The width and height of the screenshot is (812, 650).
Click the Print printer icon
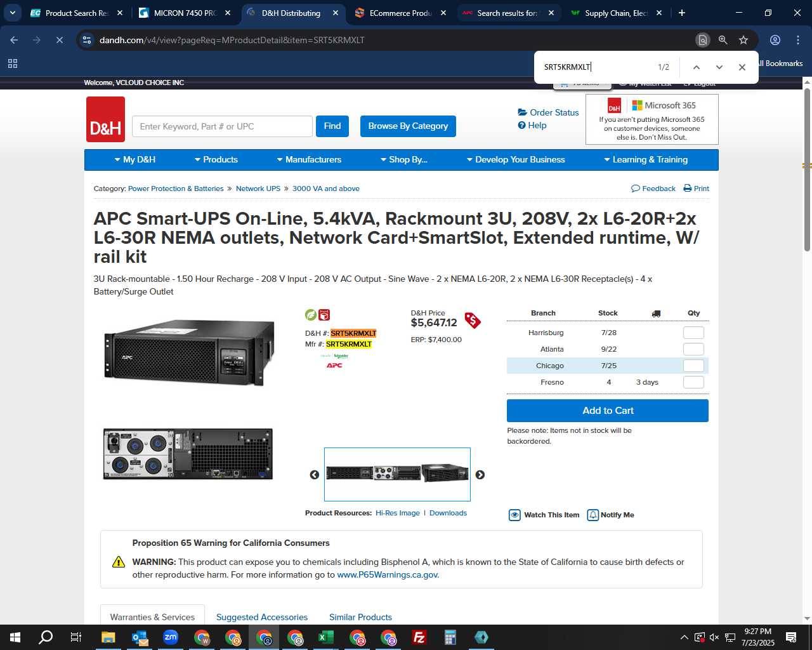coord(688,189)
